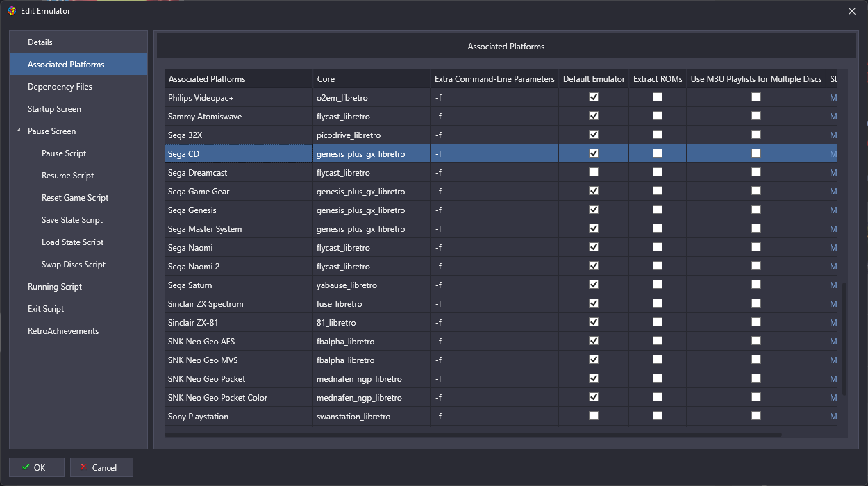Check Extract ROMs for Sinclair ZX Spectrum
This screenshot has height=486, width=868.
[658, 303]
